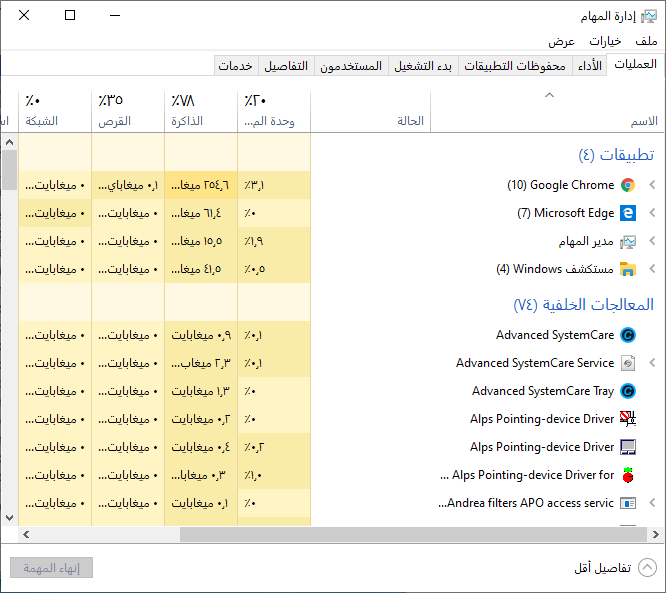Click the Advanced SystemCare Tray icon

coord(628,391)
